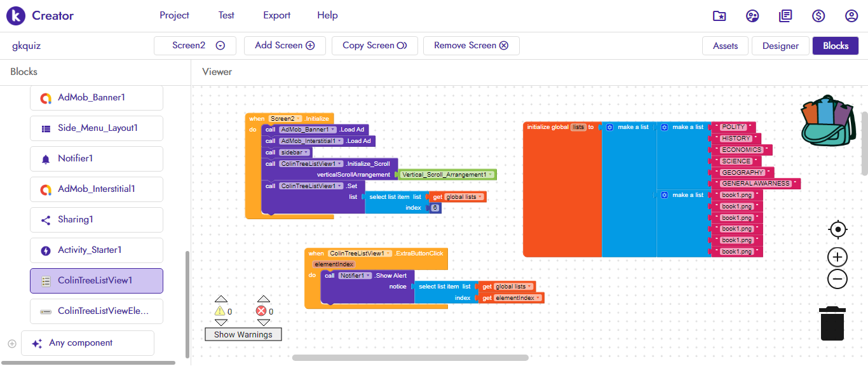Click the global lists variable name field
Image resolution: width=868 pixels, height=366 pixels.
(x=578, y=127)
